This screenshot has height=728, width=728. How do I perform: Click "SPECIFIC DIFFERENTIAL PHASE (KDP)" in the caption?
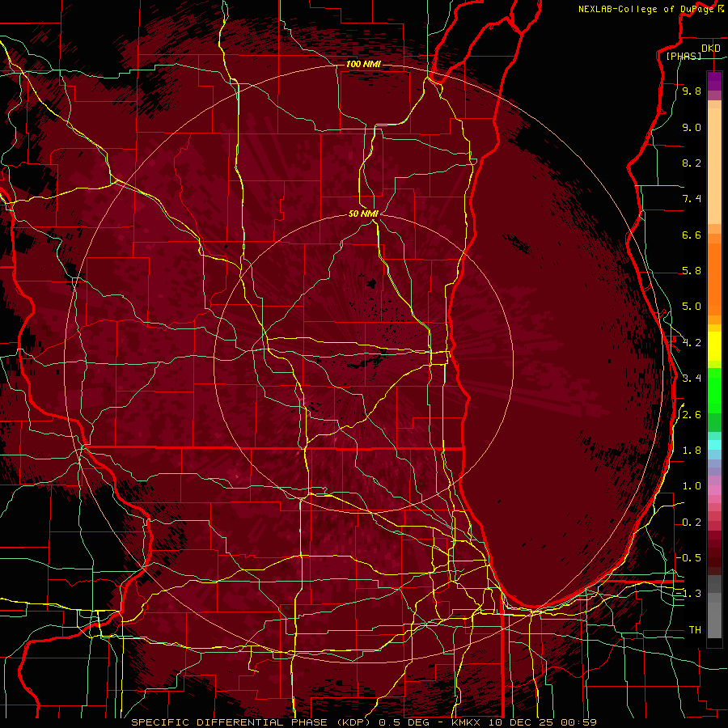click(x=252, y=722)
